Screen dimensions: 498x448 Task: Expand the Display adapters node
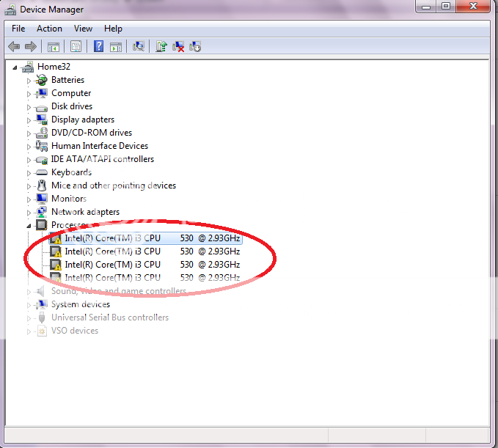click(x=29, y=120)
